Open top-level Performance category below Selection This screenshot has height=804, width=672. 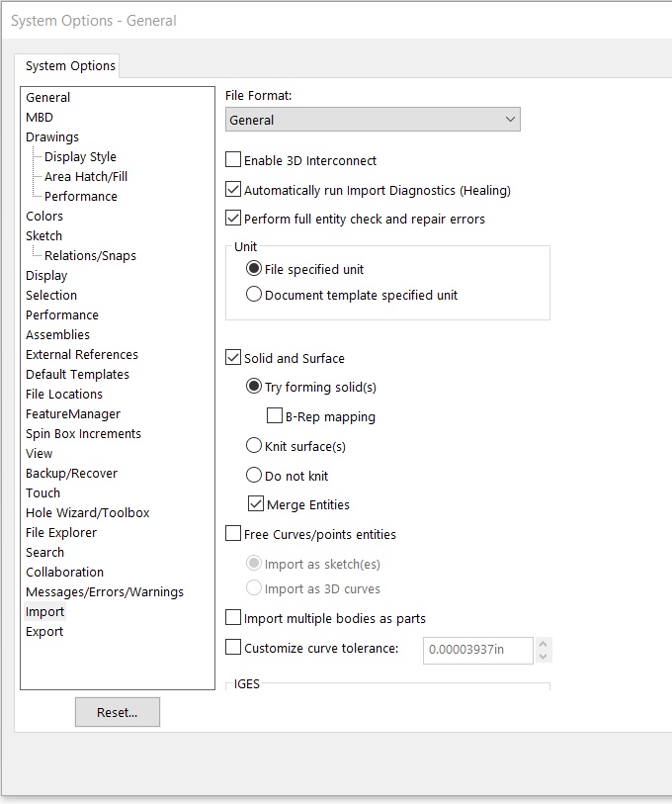click(x=62, y=314)
